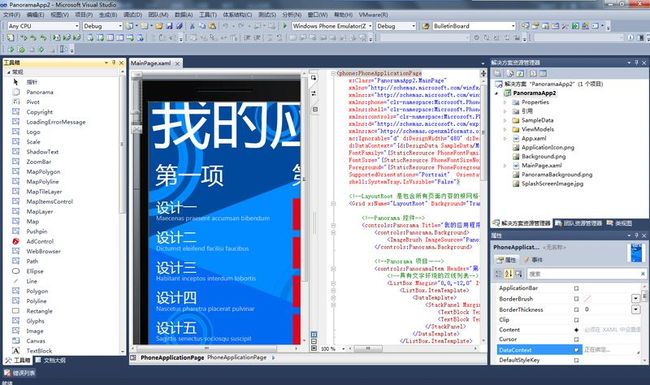Open the Any CPU platform dropdown
The height and width of the screenshot is (385, 650).
click(43, 26)
